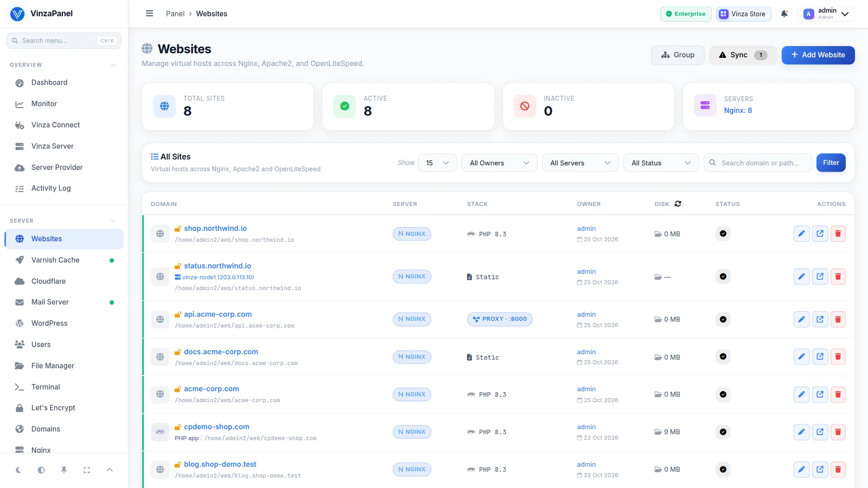This screenshot has width=868, height=488.
Task: Open the All Owners filter dropdown
Action: (499, 163)
